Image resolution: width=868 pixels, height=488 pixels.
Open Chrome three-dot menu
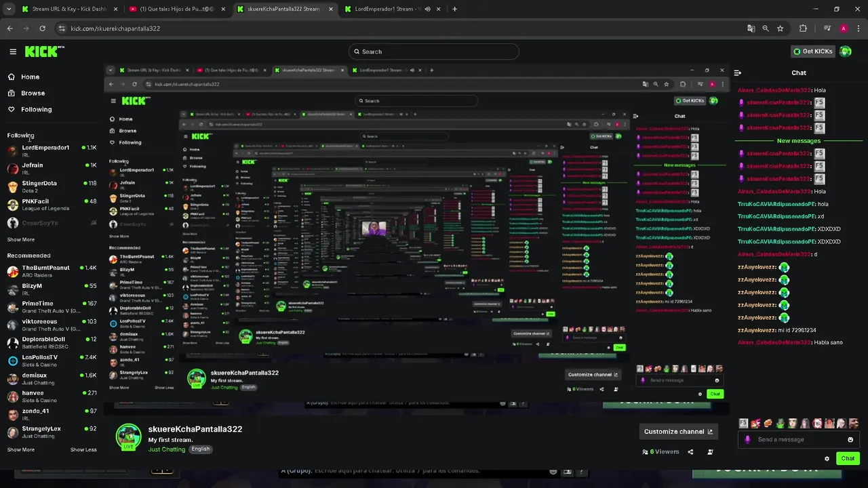859,28
